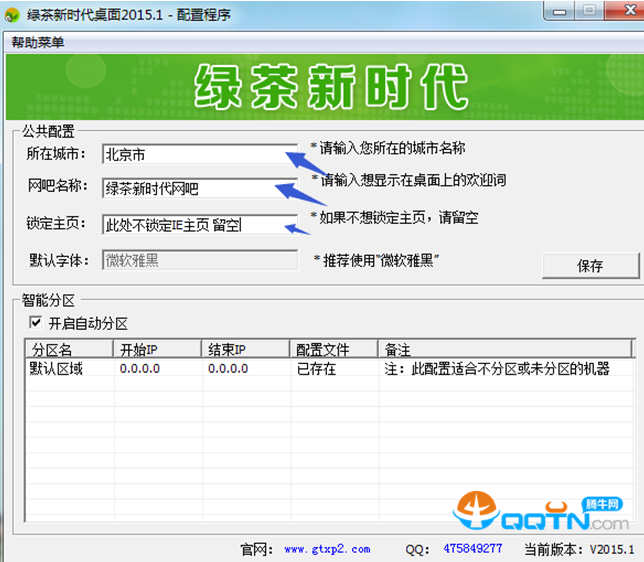The image size is (644, 562).
Task: Click the 备注 column header
Action: (x=505, y=350)
